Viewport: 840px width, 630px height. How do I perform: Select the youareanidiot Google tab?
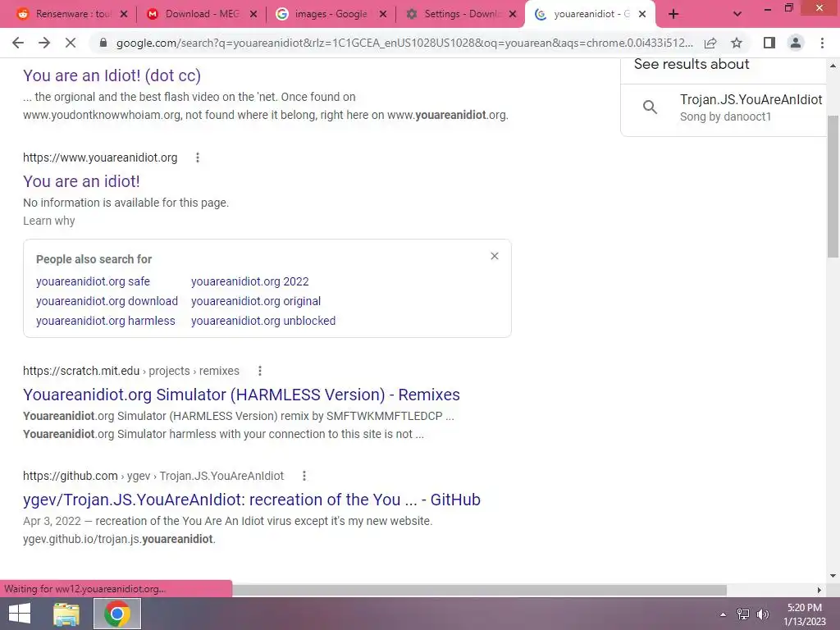(591, 14)
